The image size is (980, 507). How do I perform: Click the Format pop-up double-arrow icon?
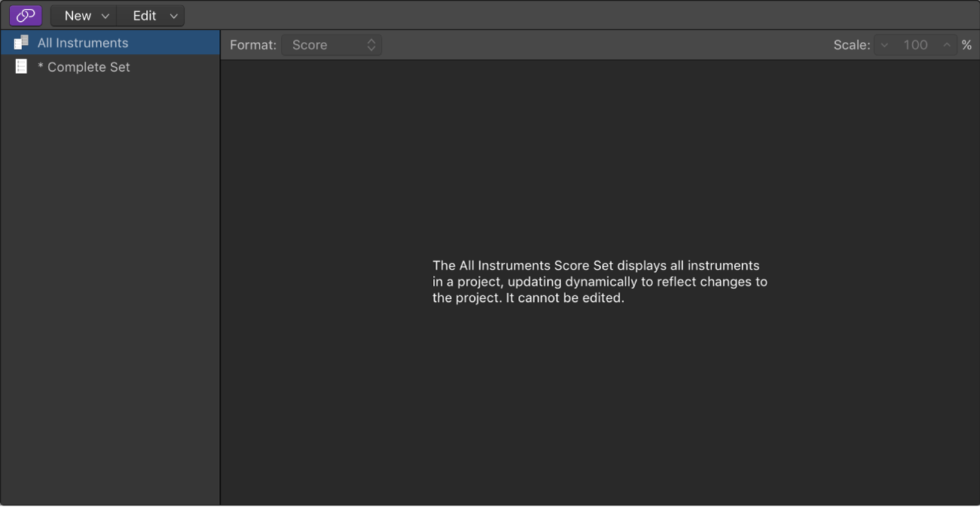(x=371, y=45)
